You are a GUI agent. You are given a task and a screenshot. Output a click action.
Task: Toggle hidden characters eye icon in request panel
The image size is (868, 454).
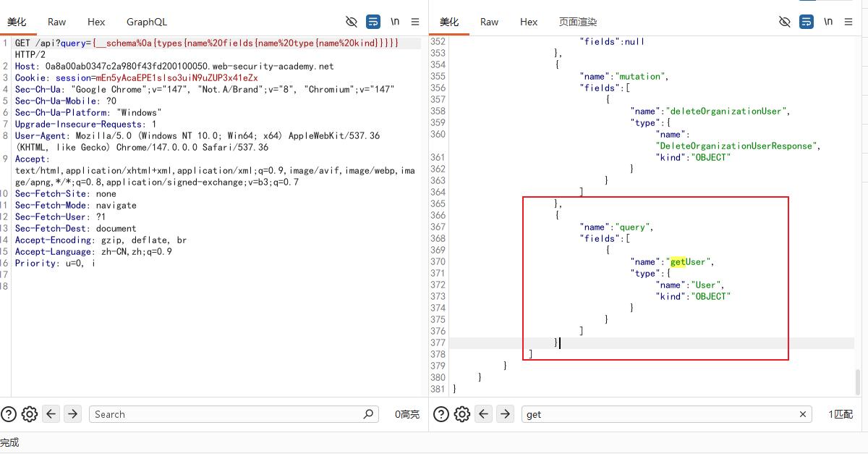click(352, 22)
